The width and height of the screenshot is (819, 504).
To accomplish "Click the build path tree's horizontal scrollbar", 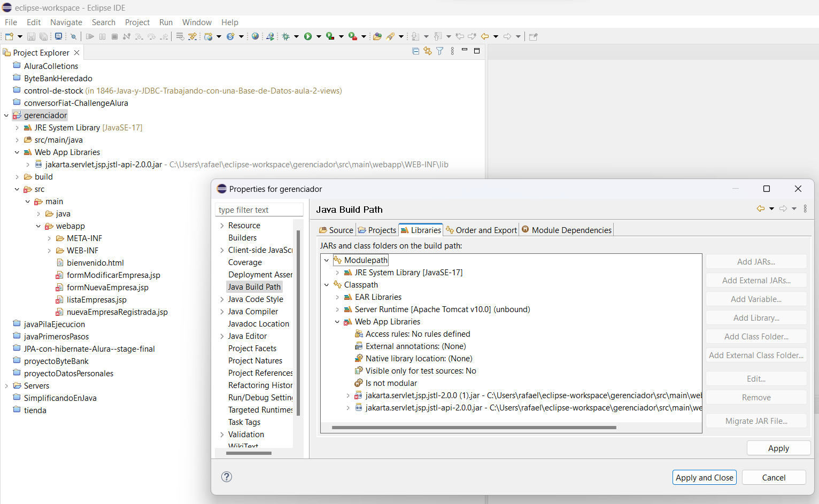I will pos(474,428).
